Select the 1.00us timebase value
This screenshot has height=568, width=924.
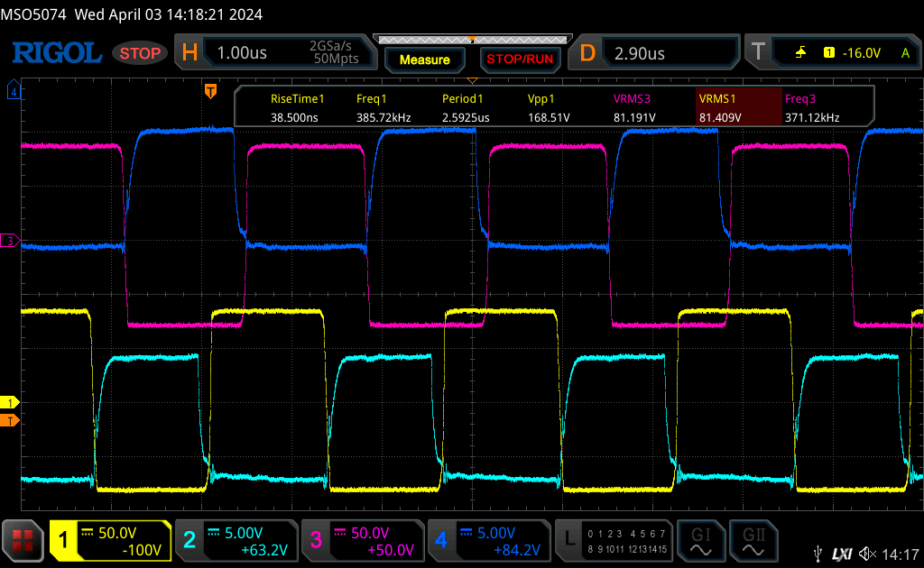[242, 53]
